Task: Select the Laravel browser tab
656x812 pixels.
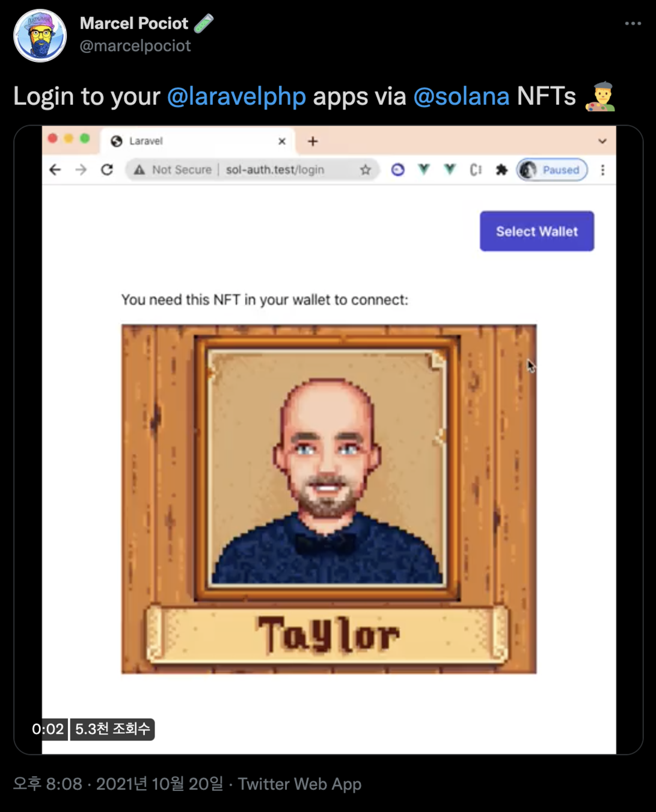Action: pos(198,141)
